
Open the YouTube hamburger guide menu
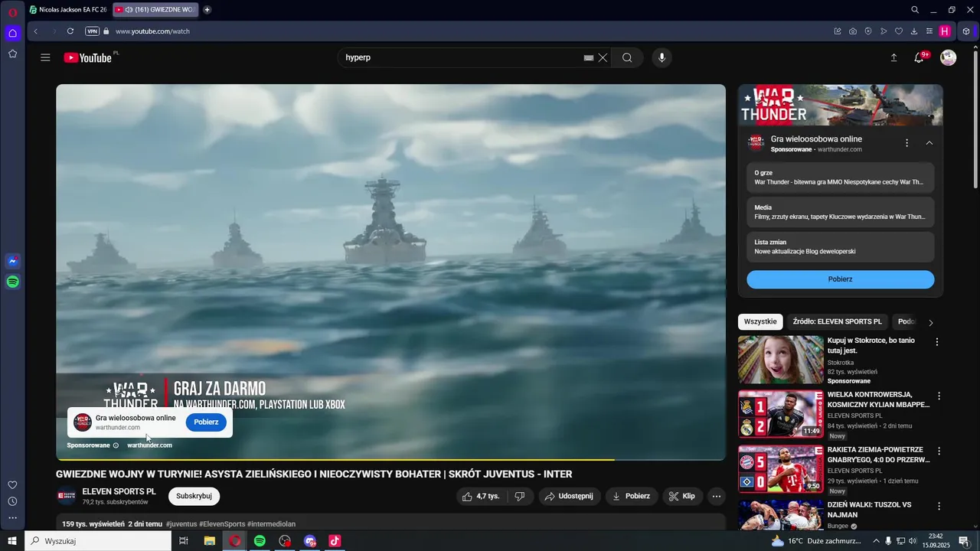pos(45,57)
